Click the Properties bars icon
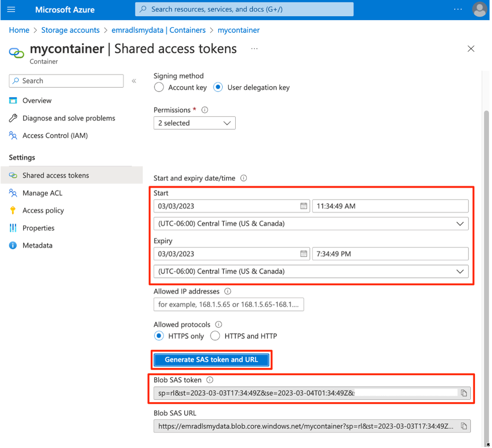The height and width of the screenshot is (448, 492). (13, 228)
